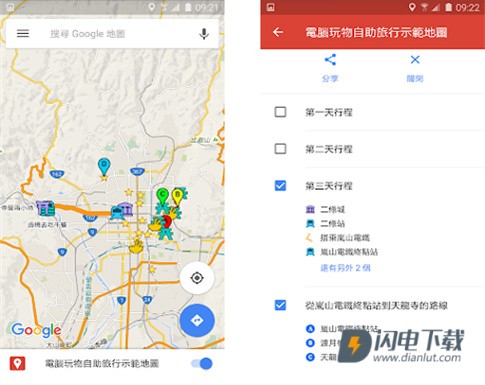Image resolution: width=485 pixels, height=385 pixels.
Task: Tap the microphone voice search icon
Action: click(x=204, y=34)
